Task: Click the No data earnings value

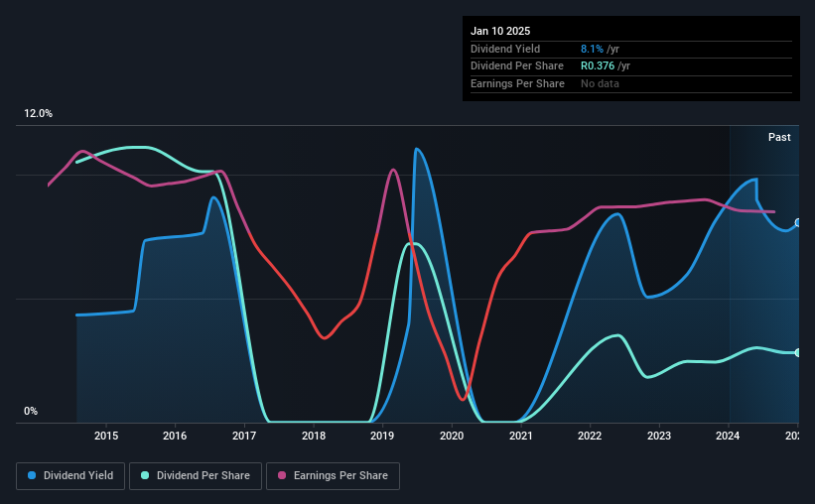Action: click(x=600, y=83)
